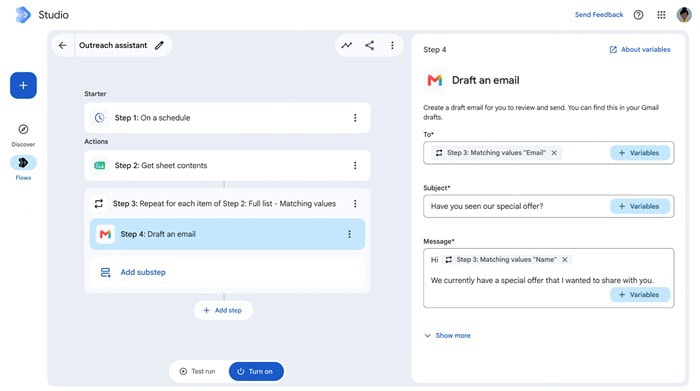Click the Draft an email heading
700x391 pixels.
(x=486, y=80)
